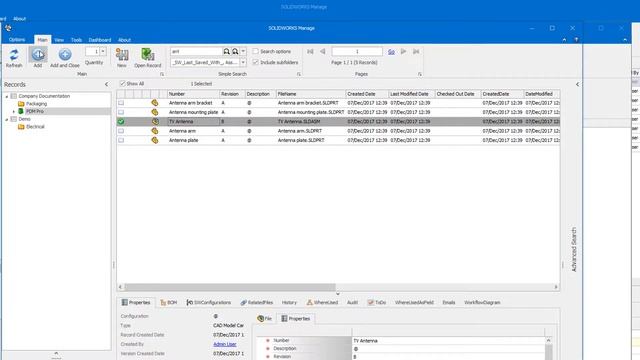The width and height of the screenshot is (640, 360).
Task: Expand the PDM Pro tree node
Action: pos(14,111)
